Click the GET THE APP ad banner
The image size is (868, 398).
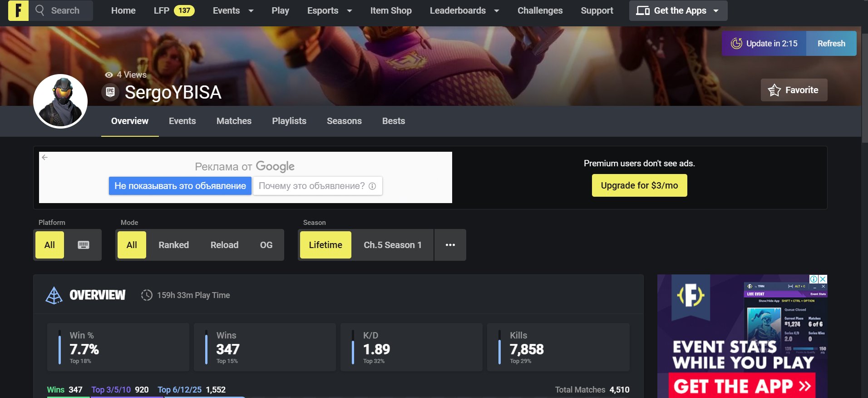click(742, 386)
